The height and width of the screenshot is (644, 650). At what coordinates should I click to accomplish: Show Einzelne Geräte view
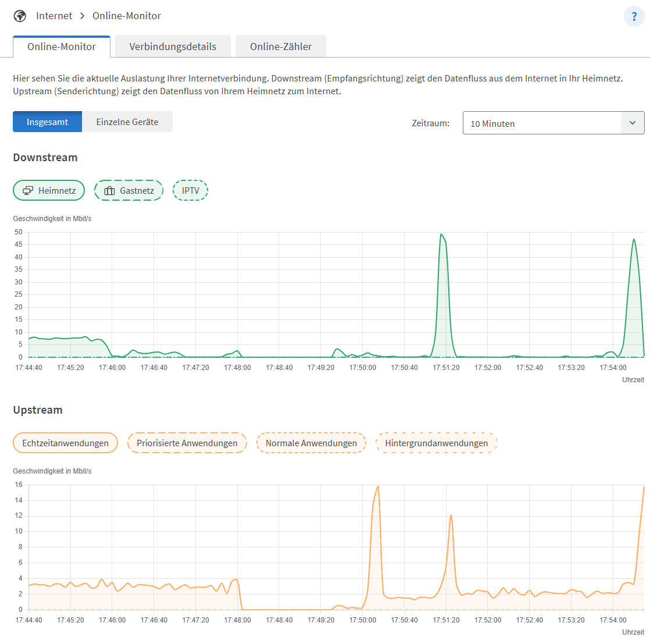[127, 122]
